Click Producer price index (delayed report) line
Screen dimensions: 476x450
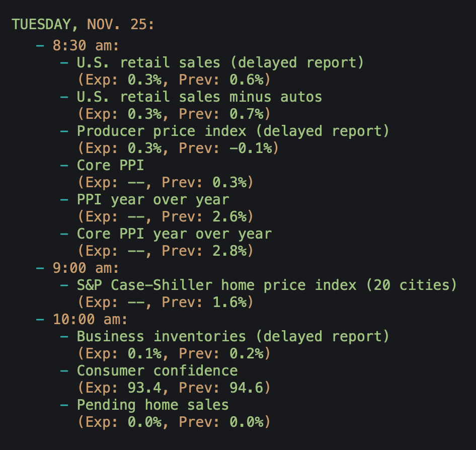(x=233, y=131)
